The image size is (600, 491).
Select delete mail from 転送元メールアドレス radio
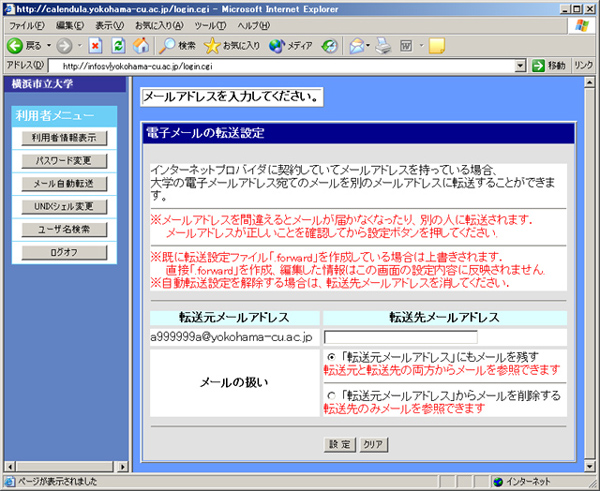[331, 395]
